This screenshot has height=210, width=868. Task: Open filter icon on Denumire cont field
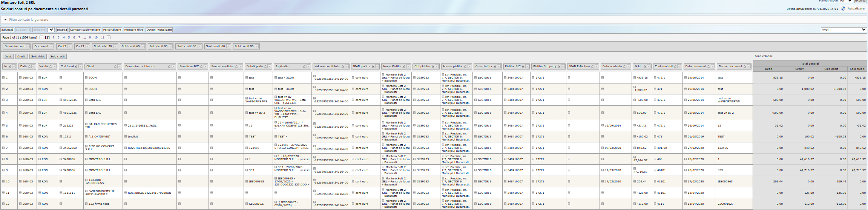[28, 46]
